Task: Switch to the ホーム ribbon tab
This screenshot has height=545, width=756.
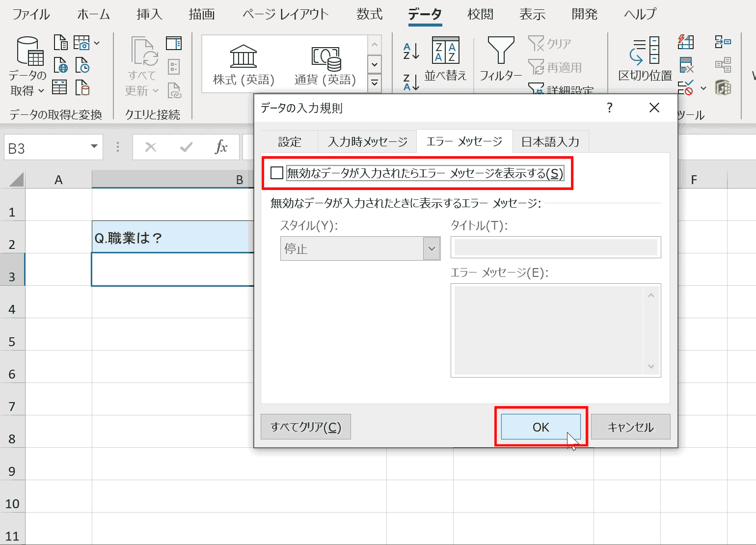Action: tap(93, 14)
